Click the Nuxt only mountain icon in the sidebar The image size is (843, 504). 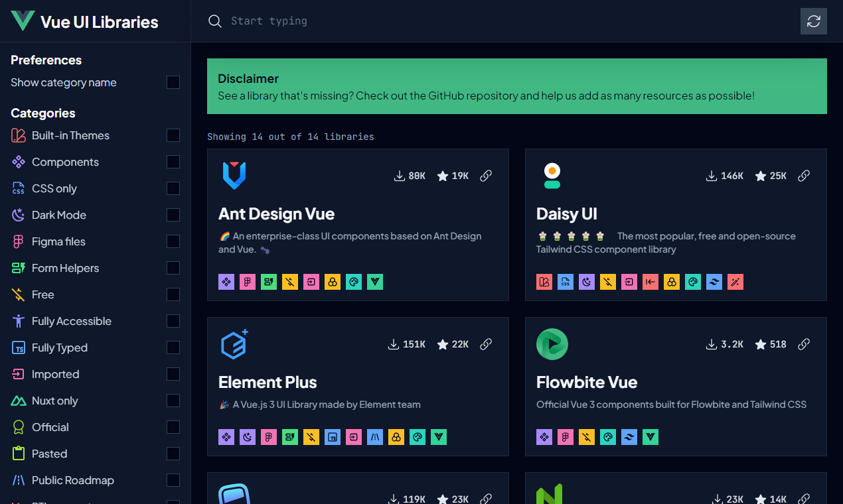click(19, 401)
